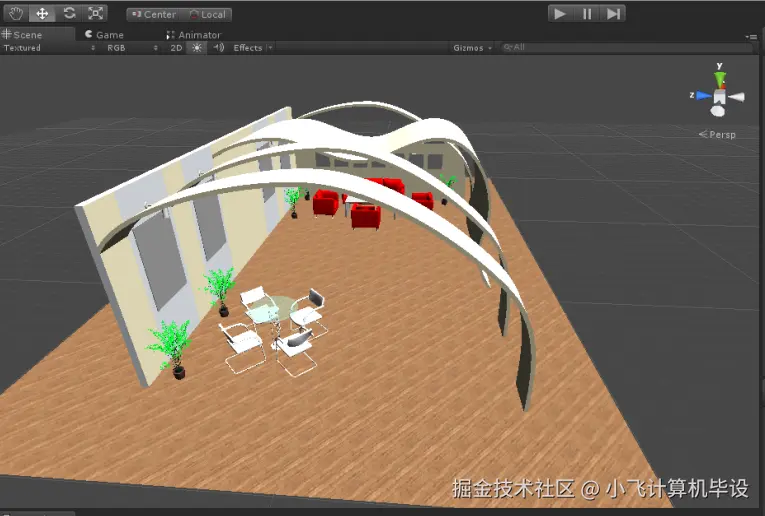The height and width of the screenshot is (516, 765).
Task: Open the Animator tab
Action: tap(194, 35)
